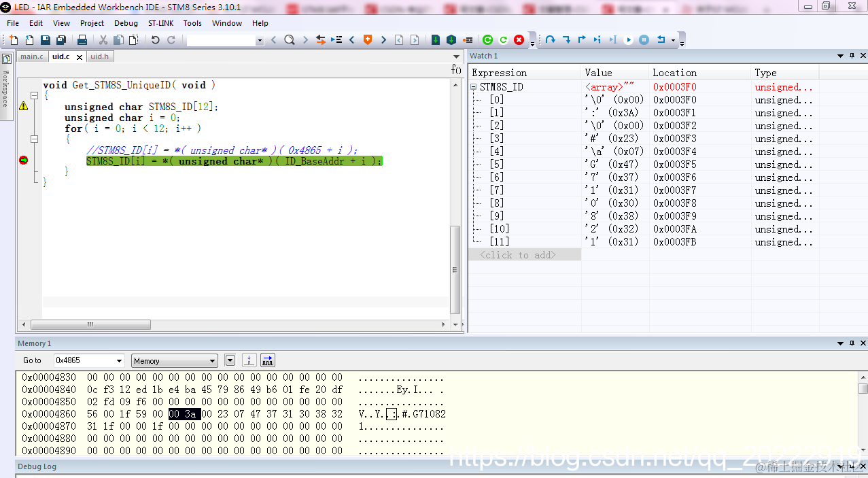Click Navigate Forward page icon

[x=415, y=40]
